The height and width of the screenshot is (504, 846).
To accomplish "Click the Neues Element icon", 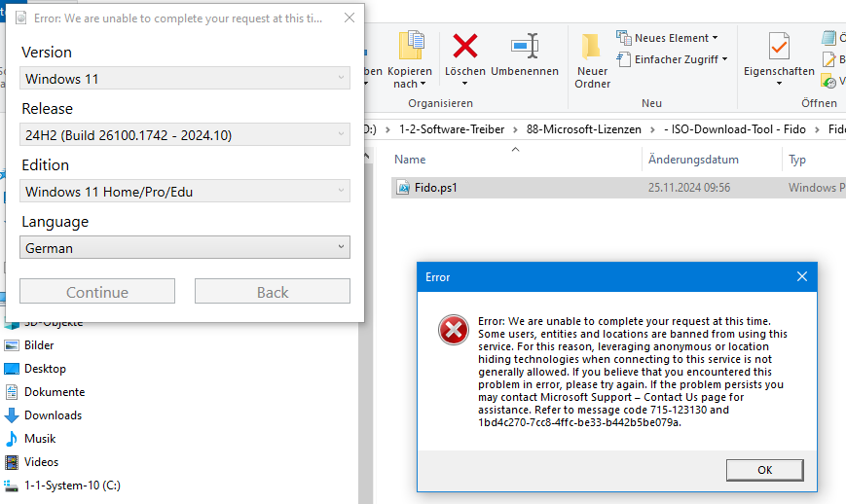I will point(624,38).
